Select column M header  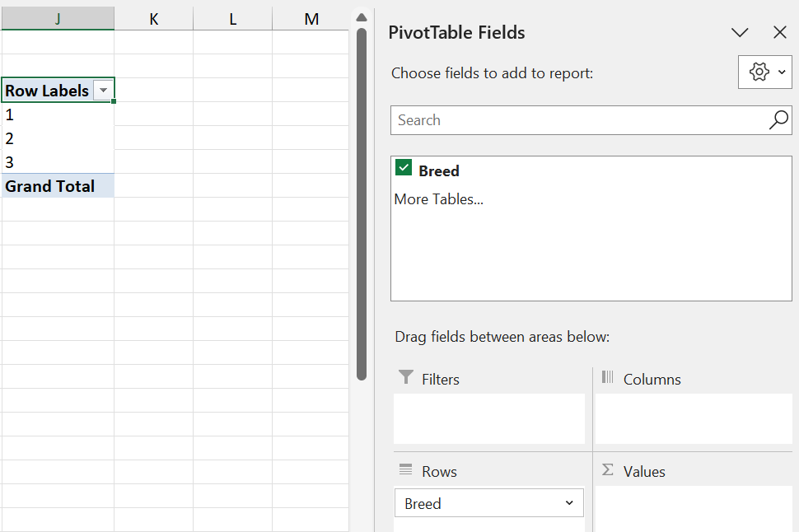tap(311, 19)
